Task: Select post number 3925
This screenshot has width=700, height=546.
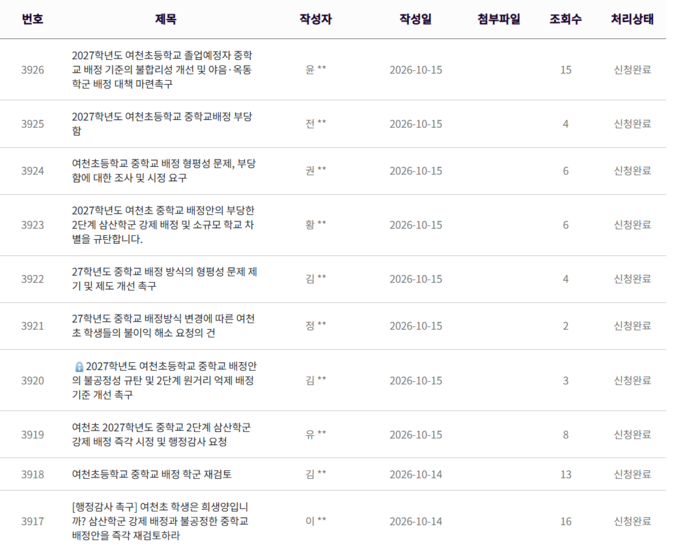Action: tap(33, 124)
